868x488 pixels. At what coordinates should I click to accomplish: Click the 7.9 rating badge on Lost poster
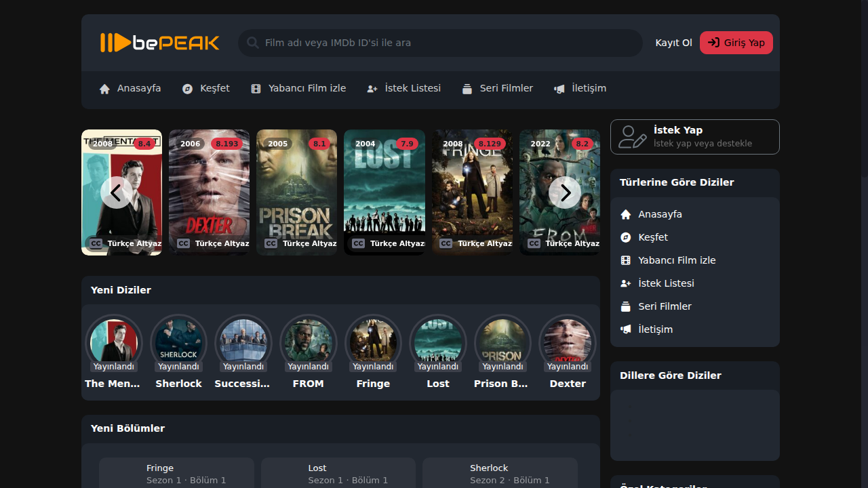pyautogui.click(x=407, y=144)
